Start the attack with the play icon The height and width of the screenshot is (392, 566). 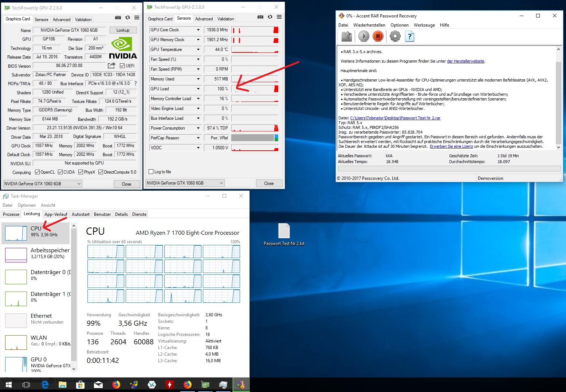click(x=363, y=36)
